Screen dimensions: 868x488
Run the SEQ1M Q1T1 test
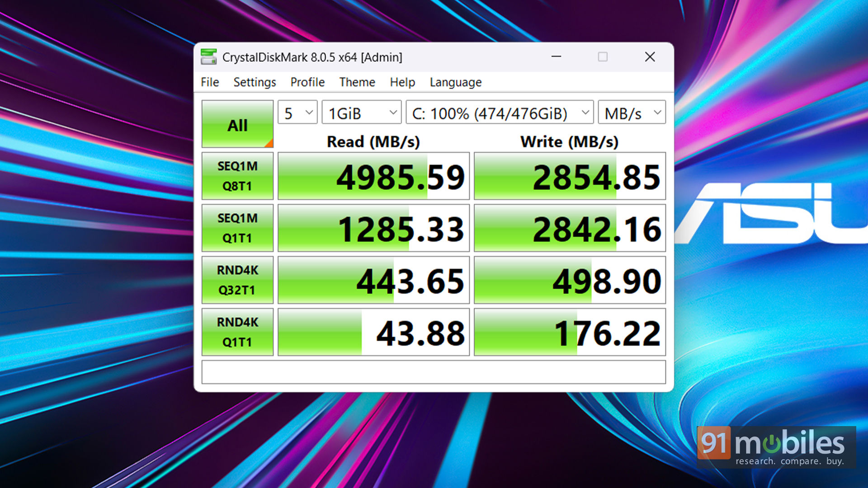[x=237, y=228]
